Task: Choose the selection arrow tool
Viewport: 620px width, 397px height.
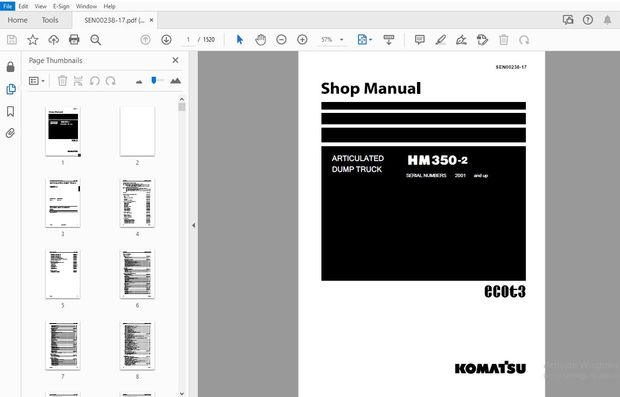Action: click(x=240, y=40)
